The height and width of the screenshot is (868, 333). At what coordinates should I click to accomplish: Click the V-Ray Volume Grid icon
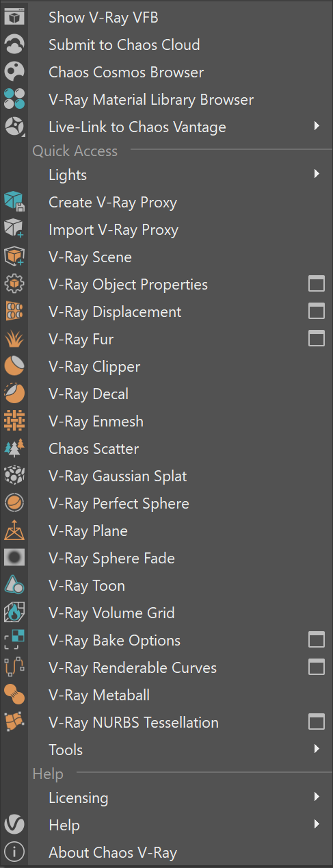(14, 613)
